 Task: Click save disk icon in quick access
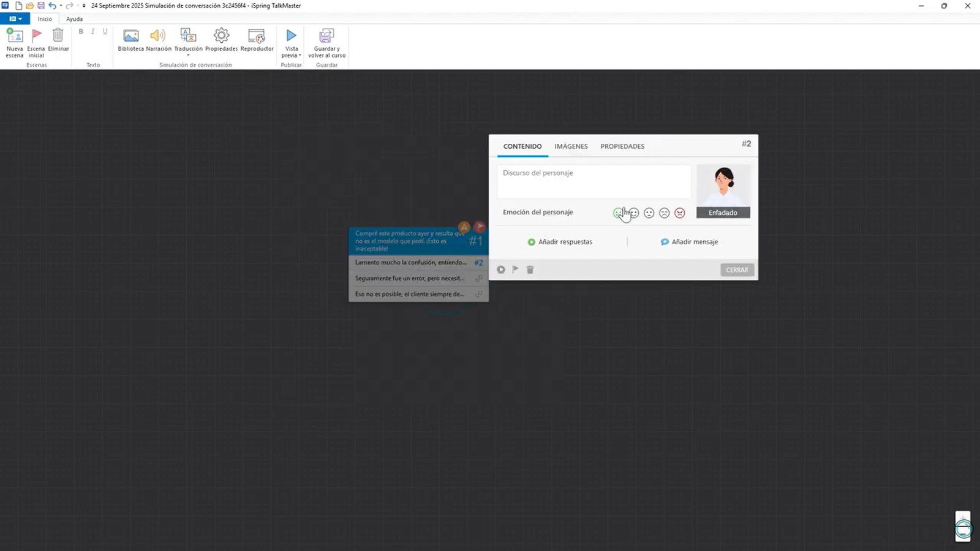pos(40,6)
